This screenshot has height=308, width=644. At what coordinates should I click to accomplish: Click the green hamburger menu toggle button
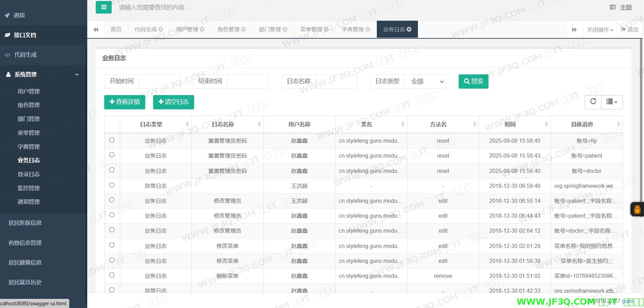(x=104, y=7)
